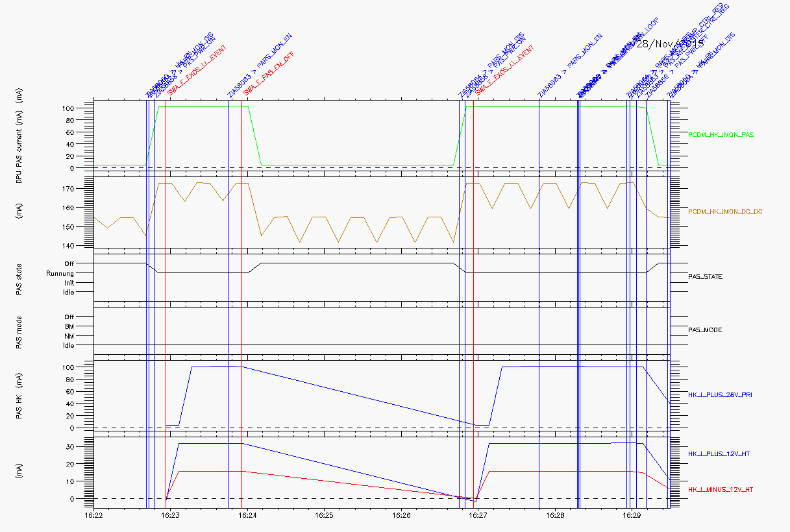Click the 16:29 time tick label
This screenshot has width=790, height=532.
coord(632,515)
